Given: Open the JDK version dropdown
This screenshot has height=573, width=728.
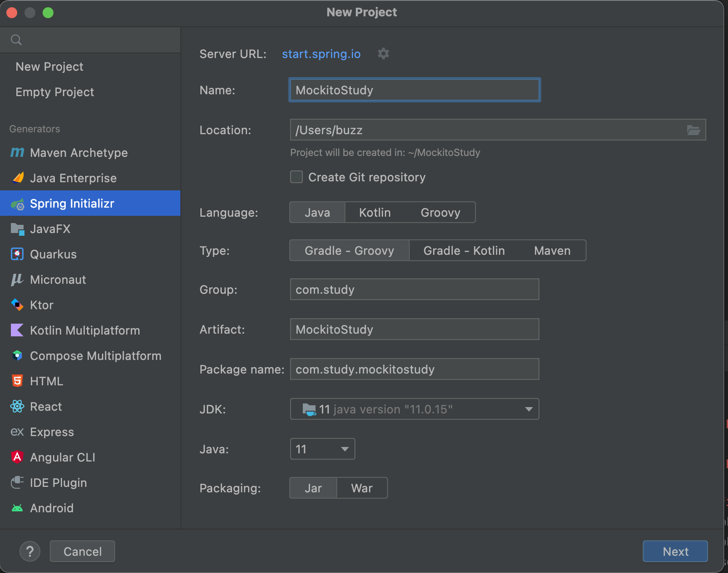Looking at the screenshot, I should click(414, 409).
